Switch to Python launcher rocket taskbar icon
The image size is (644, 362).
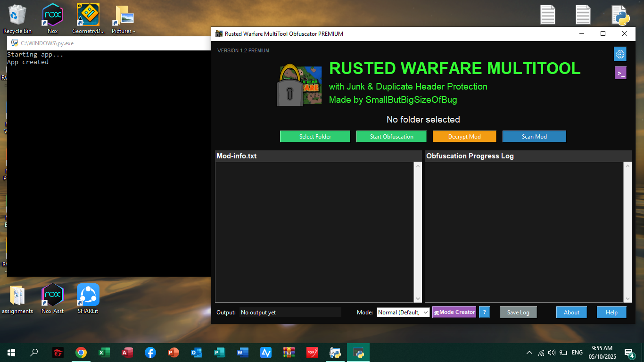pos(335,353)
